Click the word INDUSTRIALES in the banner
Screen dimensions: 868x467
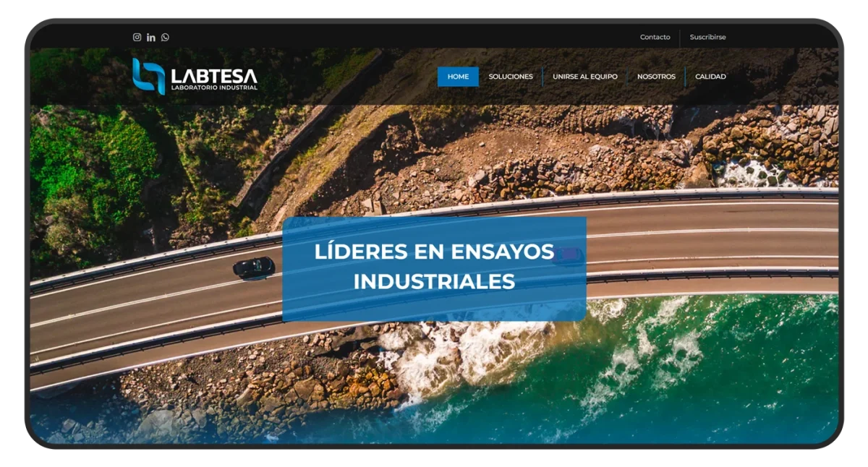point(434,281)
